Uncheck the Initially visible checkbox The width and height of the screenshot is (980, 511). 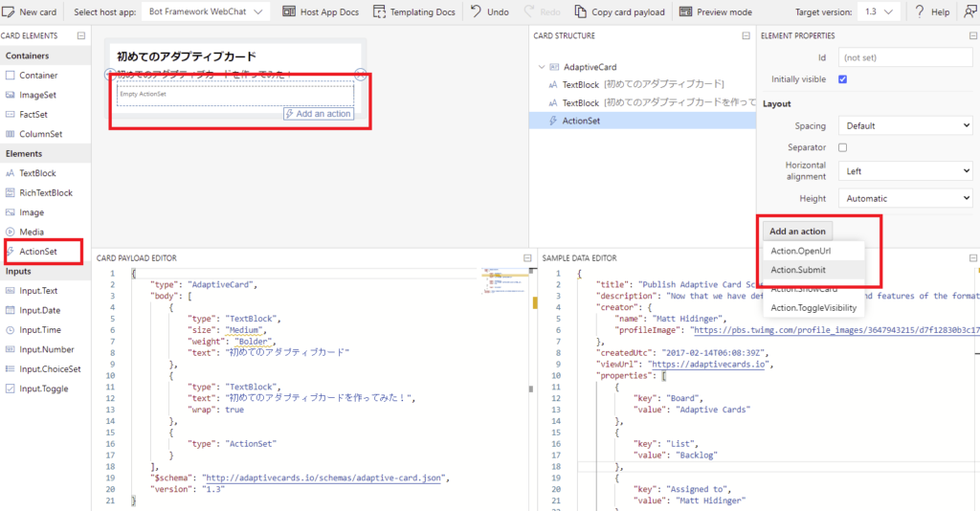click(842, 79)
